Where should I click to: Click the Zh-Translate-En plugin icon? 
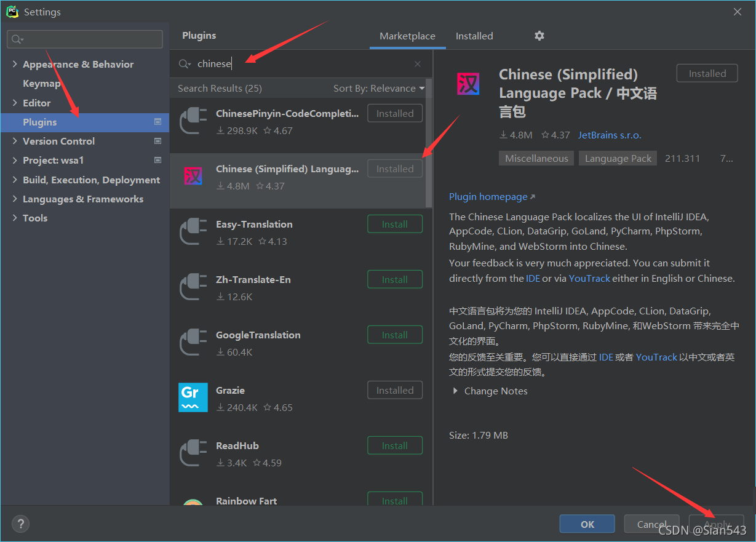coord(193,286)
